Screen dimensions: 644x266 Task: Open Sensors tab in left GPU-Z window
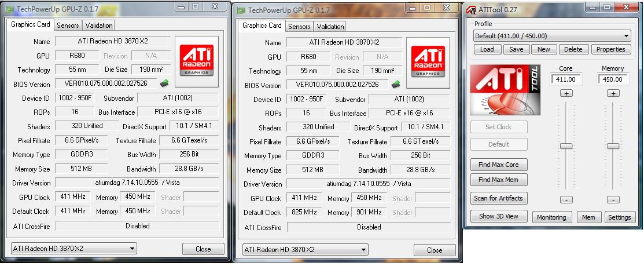click(x=68, y=25)
